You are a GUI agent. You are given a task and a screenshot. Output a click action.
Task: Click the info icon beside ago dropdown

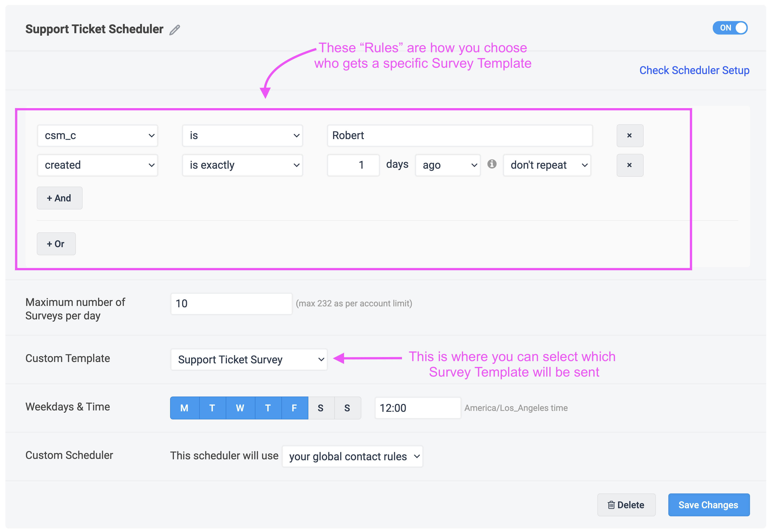point(491,164)
